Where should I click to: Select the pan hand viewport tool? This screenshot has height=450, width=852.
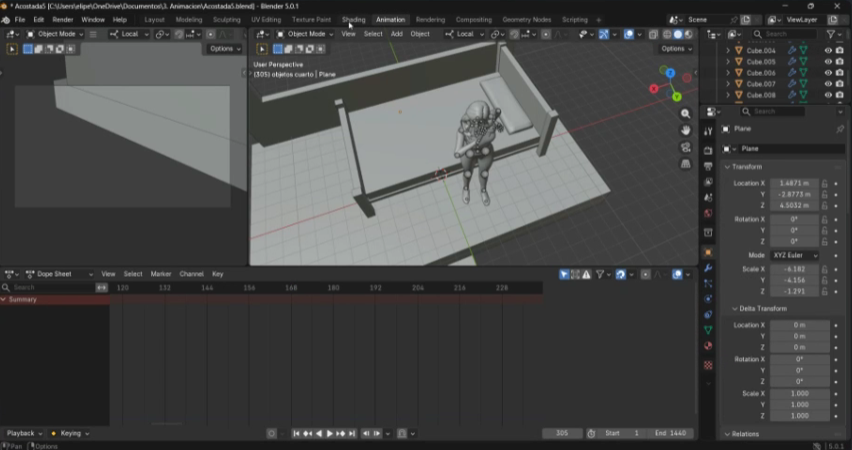point(686,130)
